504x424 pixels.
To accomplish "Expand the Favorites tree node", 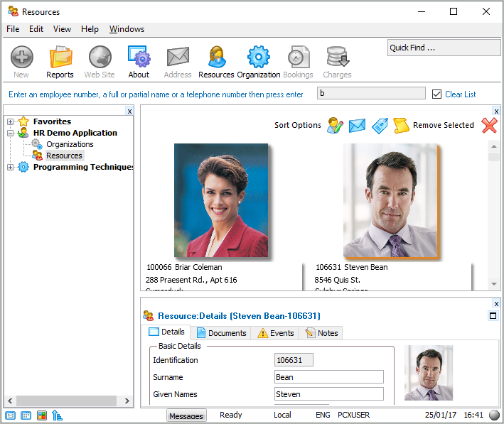I will [x=10, y=121].
